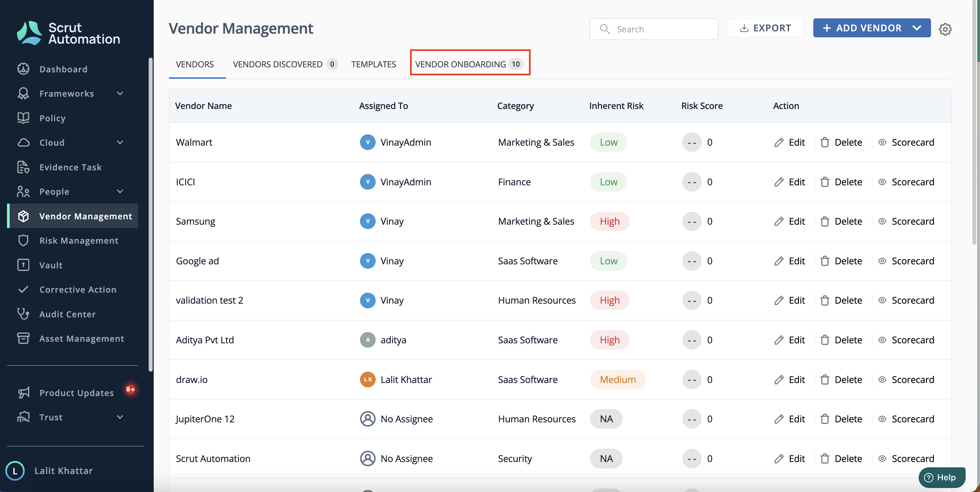Click the Audit Center stethoscope icon
The height and width of the screenshot is (492, 980).
23,314
